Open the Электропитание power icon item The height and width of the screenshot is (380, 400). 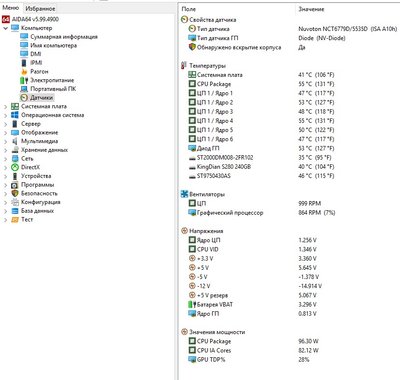tap(24, 80)
